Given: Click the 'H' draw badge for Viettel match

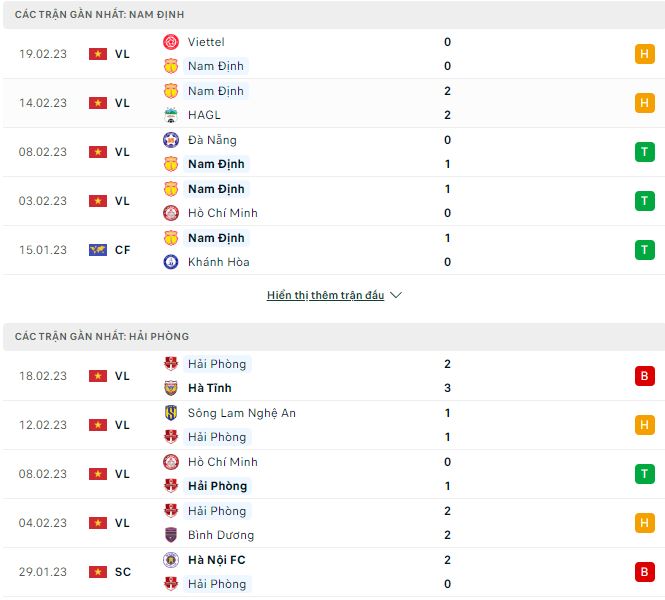Looking at the screenshot, I should tap(644, 54).
